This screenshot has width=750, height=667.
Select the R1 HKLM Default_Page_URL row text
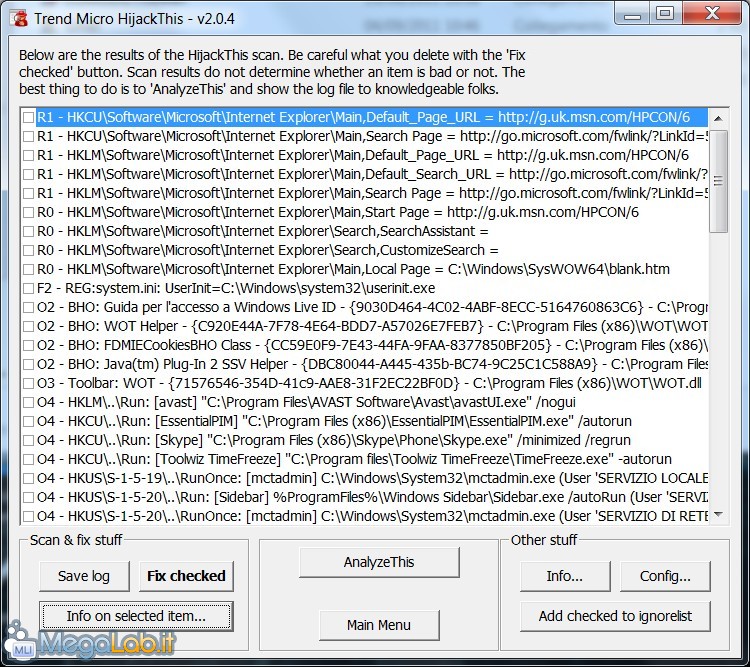(x=363, y=156)
